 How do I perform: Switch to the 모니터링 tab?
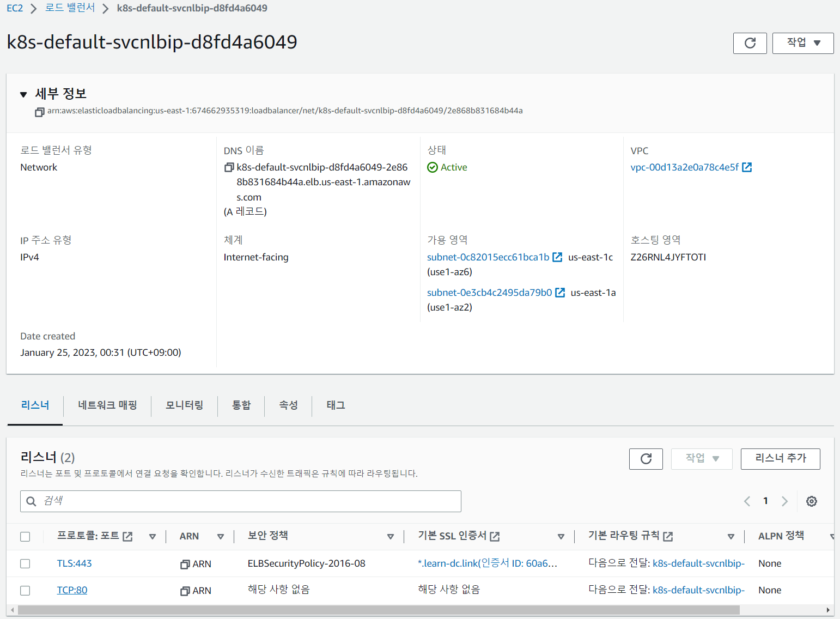[x=184, y=405]
